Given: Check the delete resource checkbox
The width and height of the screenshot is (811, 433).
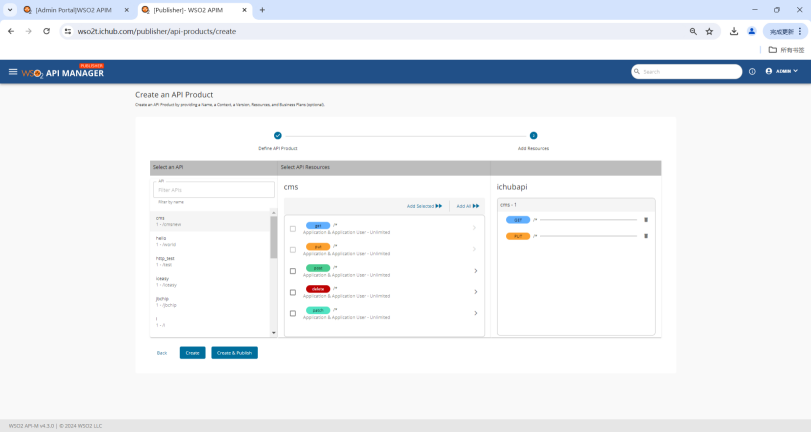Looking at the screenshot, I should (x=293, y=292).
